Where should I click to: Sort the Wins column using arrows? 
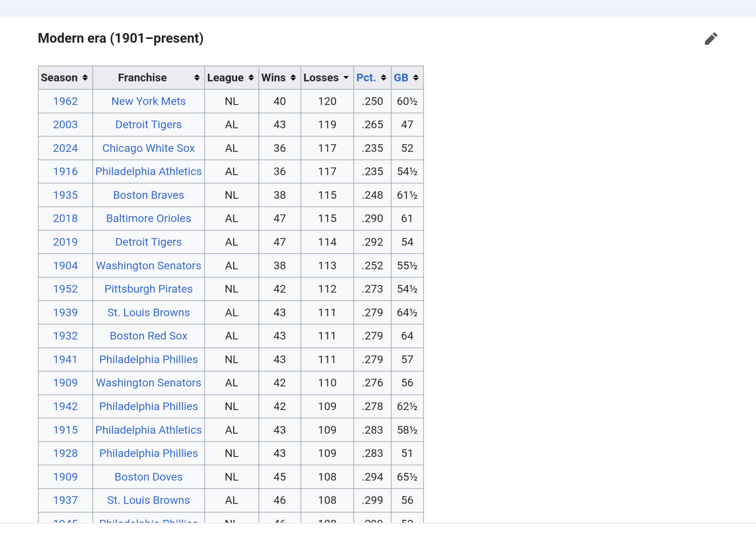click(293, 78)
